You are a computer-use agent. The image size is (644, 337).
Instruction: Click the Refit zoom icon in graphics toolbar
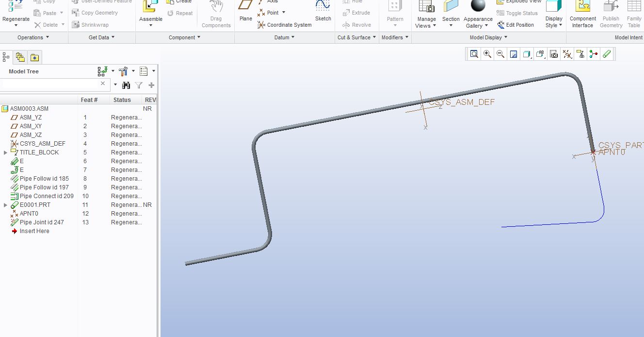point(474,54)
